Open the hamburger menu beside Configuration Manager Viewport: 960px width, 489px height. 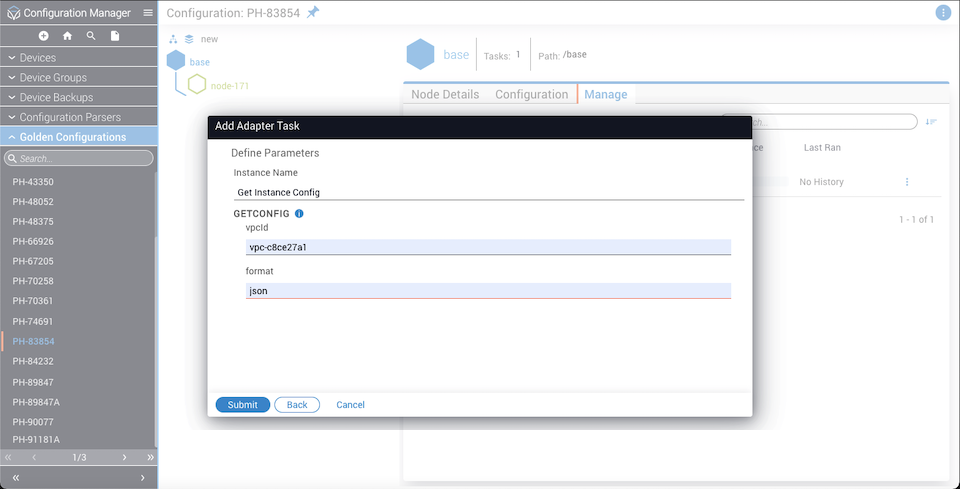(148, 13)
